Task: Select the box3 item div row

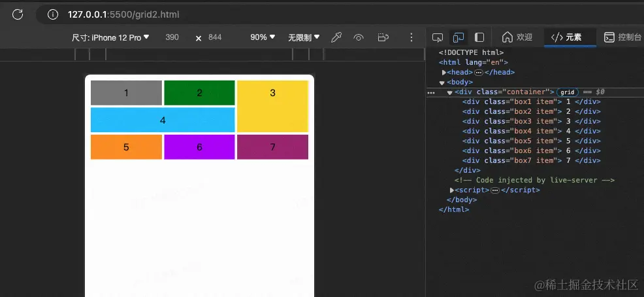Action: (532, 121)
